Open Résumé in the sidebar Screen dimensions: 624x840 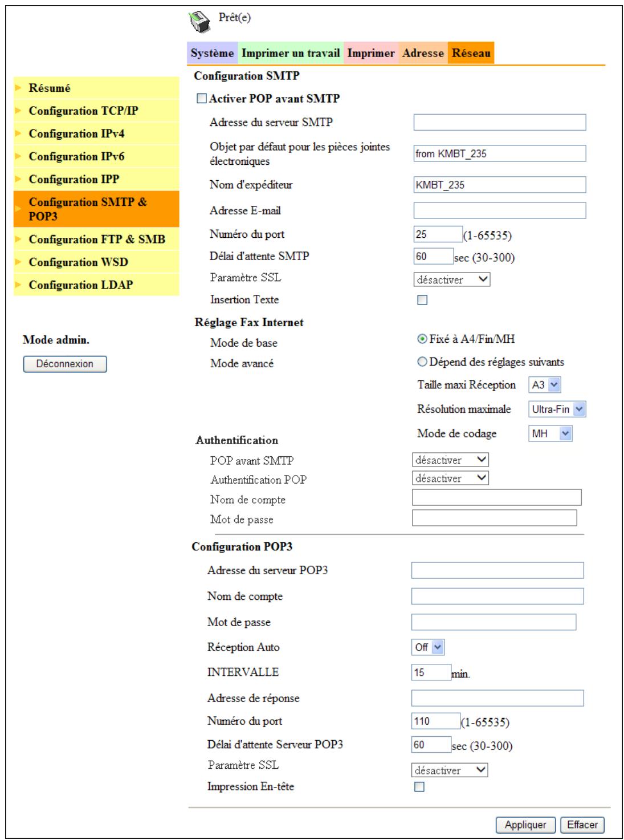tap(96, 88)
